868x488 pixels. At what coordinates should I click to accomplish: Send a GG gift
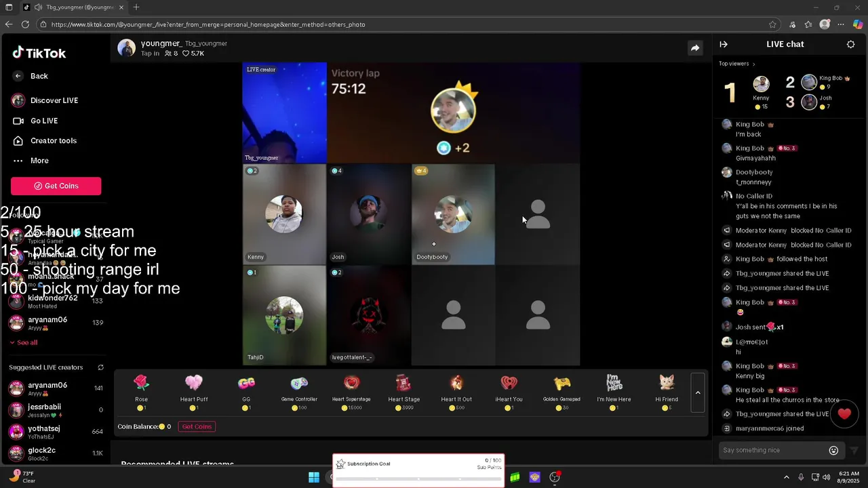click(x=246, y=392)
